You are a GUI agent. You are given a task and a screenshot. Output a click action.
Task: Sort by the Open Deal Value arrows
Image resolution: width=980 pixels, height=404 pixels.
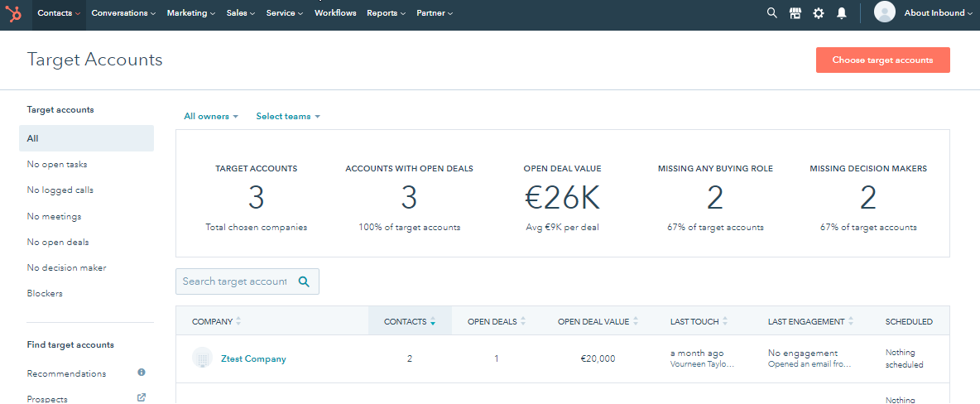click(635, 321)
